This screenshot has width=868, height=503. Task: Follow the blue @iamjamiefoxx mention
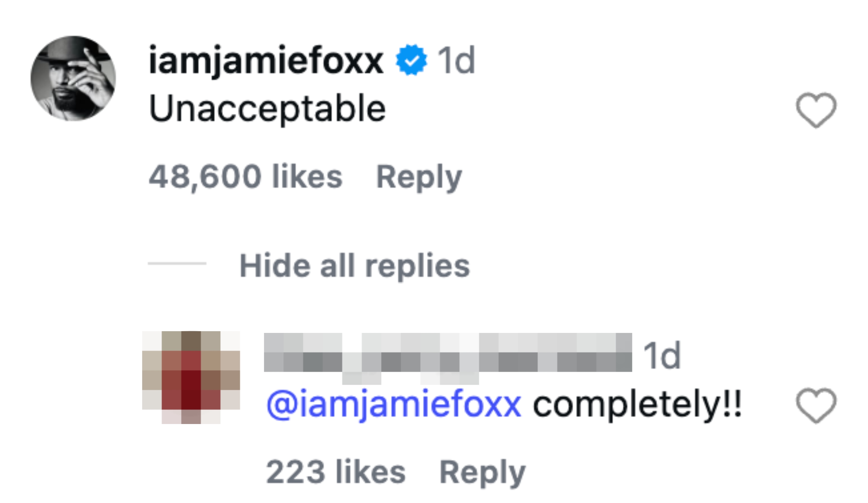coord(394,405)
